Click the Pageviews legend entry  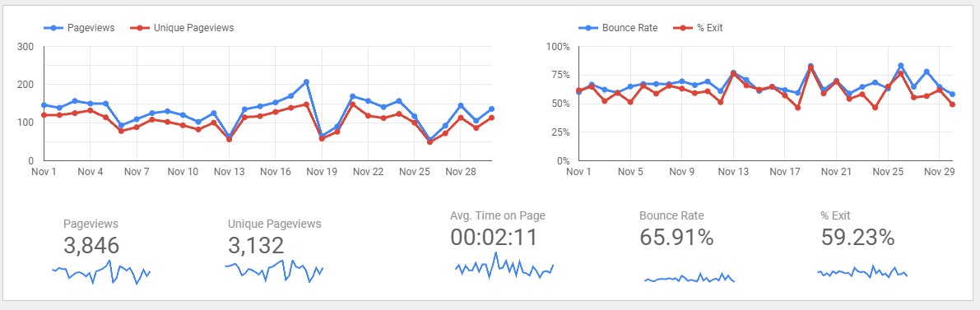(79, 28)
